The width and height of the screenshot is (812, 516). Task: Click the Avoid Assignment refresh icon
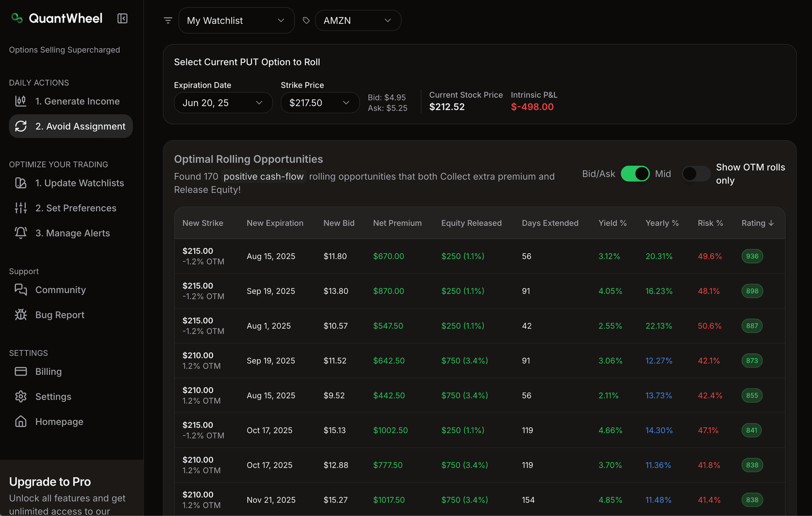(x=21, y=126)
